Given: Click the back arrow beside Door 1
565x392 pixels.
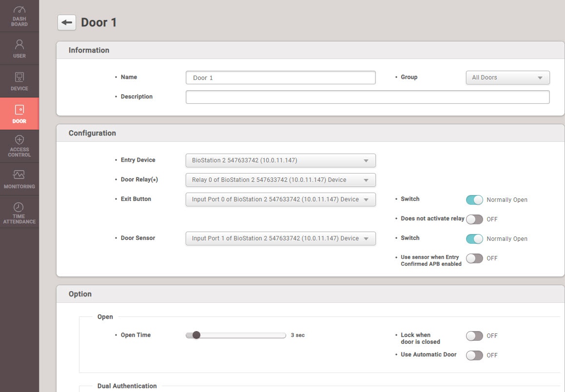Looking at the screenshot, I should click(x=67, y=22).
